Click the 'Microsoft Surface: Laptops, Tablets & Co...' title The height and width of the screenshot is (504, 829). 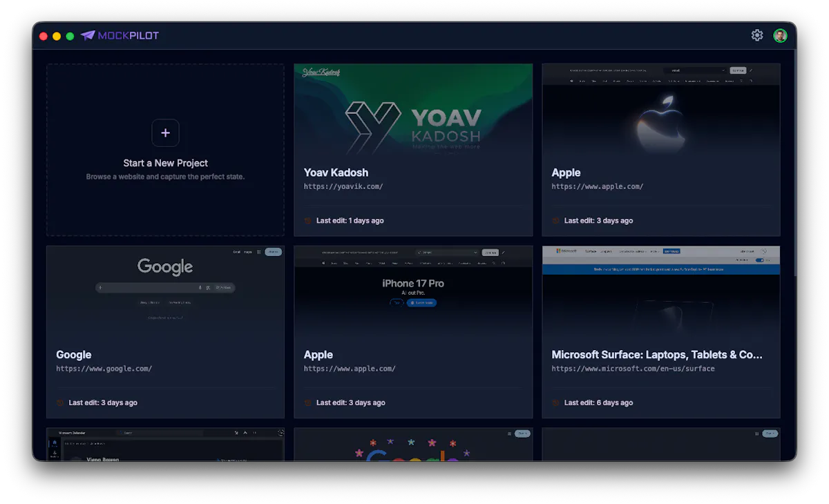[657, 355]
